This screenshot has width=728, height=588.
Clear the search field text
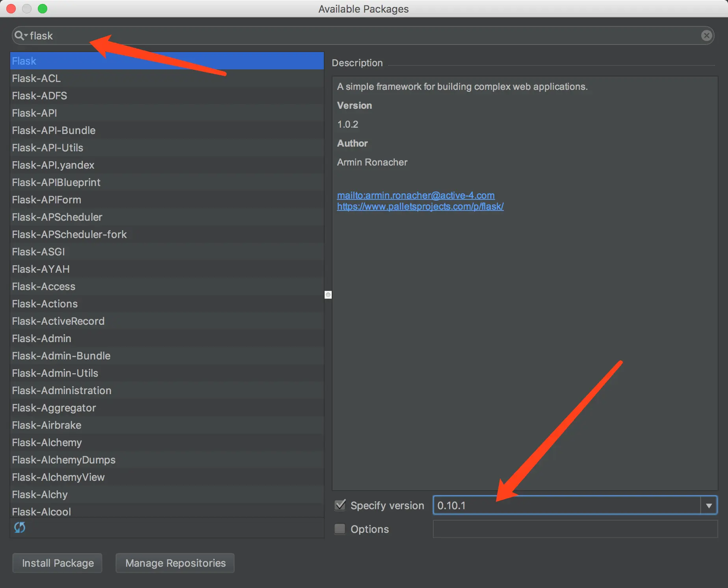click(x=707, y=36)
